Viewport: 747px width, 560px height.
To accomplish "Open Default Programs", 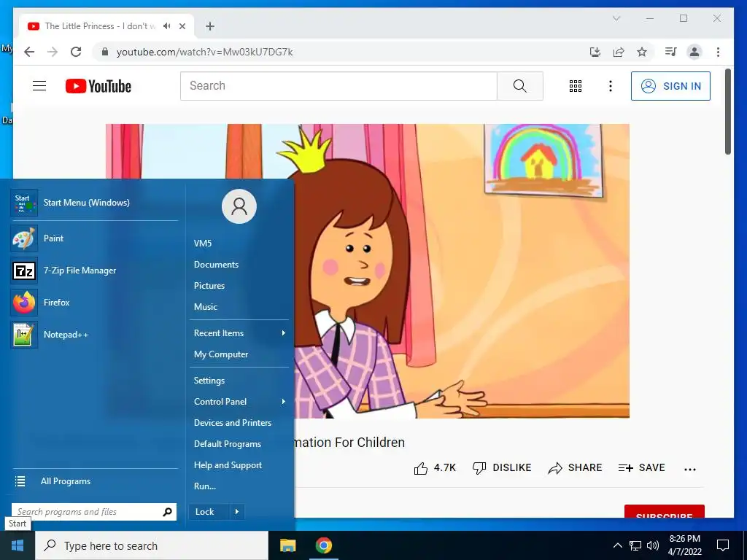I will 228,444.
